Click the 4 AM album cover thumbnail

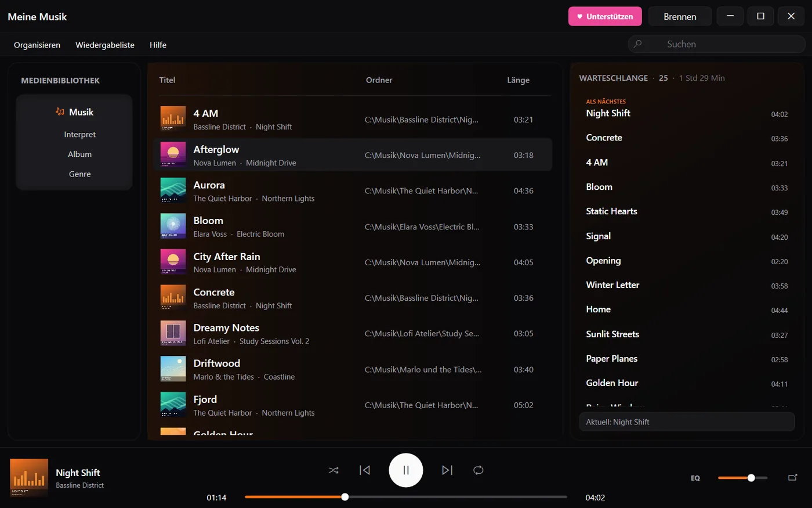(x=173, y=119)
